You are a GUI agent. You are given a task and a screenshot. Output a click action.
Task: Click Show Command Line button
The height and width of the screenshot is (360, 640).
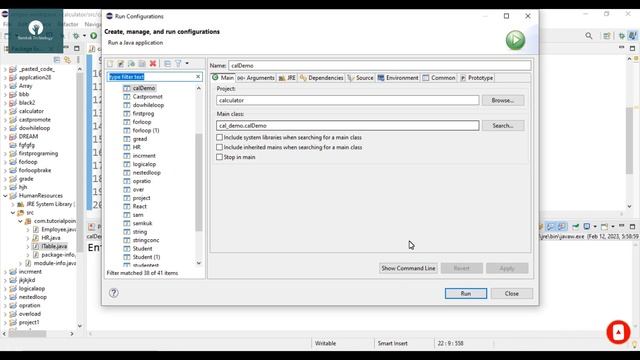point(408,268)
